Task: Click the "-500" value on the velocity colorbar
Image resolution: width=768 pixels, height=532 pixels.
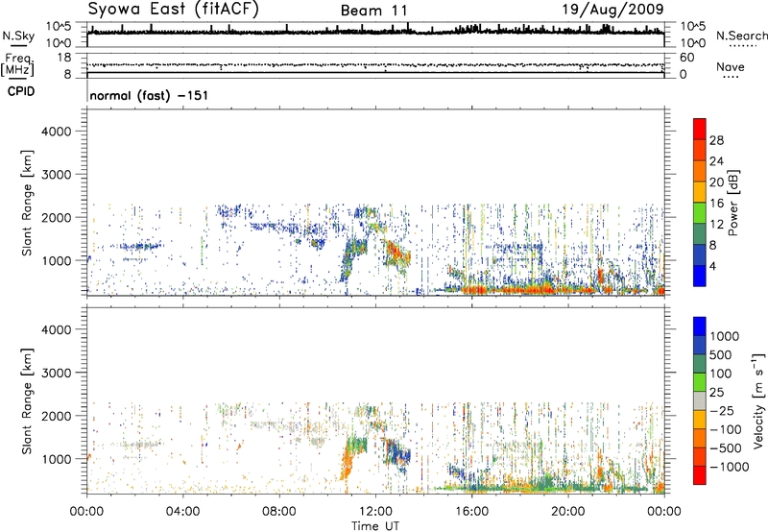Action: [x=726, y=448]
